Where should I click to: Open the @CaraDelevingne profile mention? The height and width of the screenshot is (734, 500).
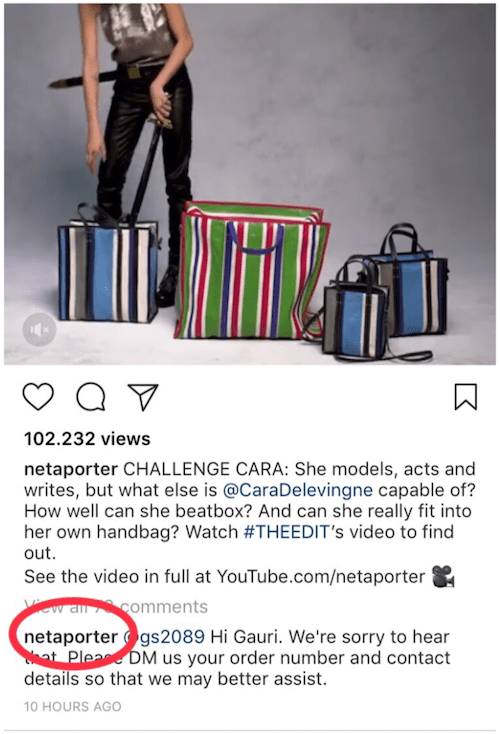click(x=298, y=490)
